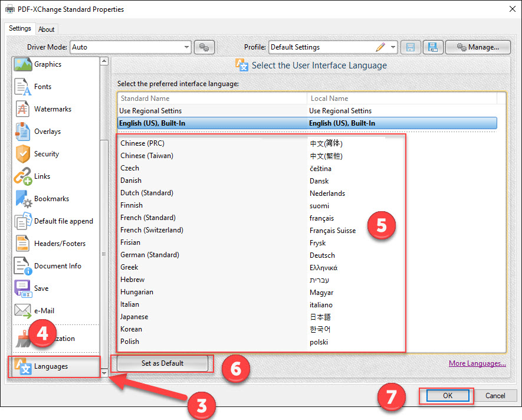Select the Security shield icon

(22, 154)
